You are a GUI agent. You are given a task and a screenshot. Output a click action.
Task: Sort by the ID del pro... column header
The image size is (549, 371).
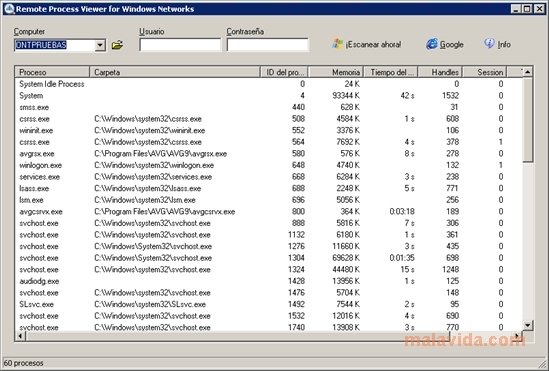pos(284,72)
